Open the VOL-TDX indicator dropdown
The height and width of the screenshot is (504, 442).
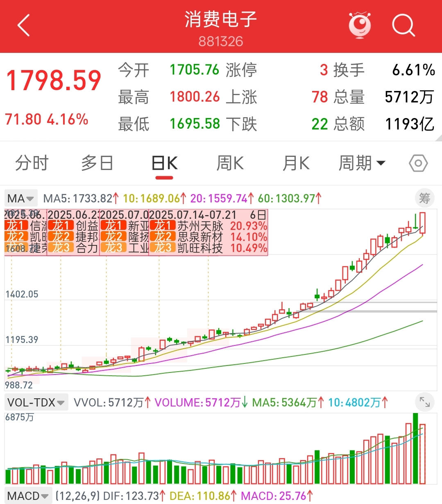pyautogui.click(x=36, y=402)
